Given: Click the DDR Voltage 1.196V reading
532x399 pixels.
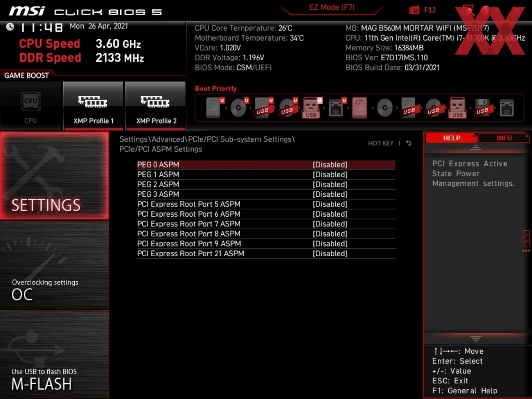Looking at the screenshot, I should click(229, 58).
